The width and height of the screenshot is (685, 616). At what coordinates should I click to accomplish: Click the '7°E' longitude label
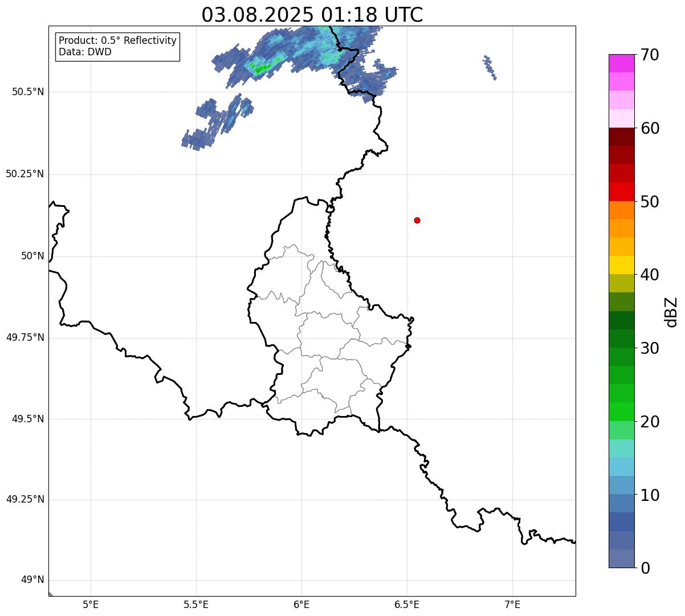[x=512, y=604]
